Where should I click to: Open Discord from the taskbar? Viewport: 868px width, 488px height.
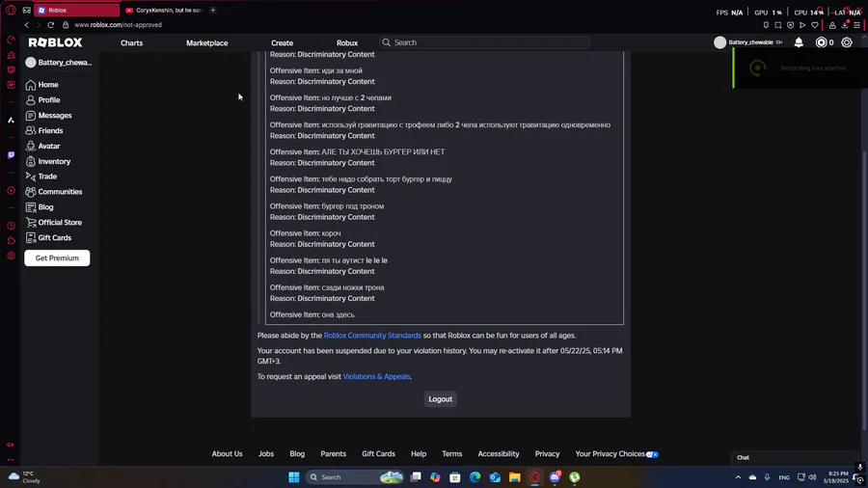coord(555,477)
